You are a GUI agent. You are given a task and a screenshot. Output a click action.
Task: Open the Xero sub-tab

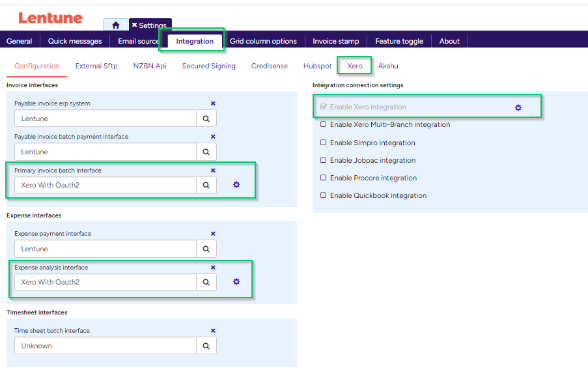point(355,66)
